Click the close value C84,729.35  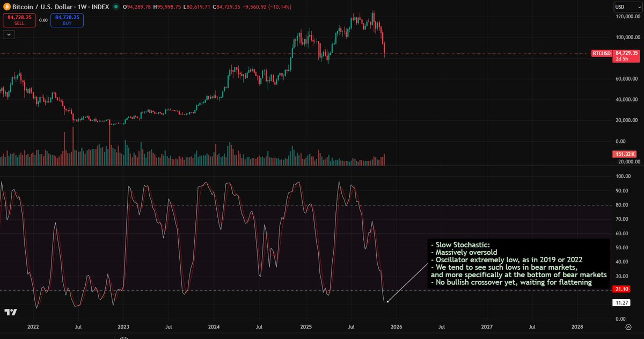[227, 6]
